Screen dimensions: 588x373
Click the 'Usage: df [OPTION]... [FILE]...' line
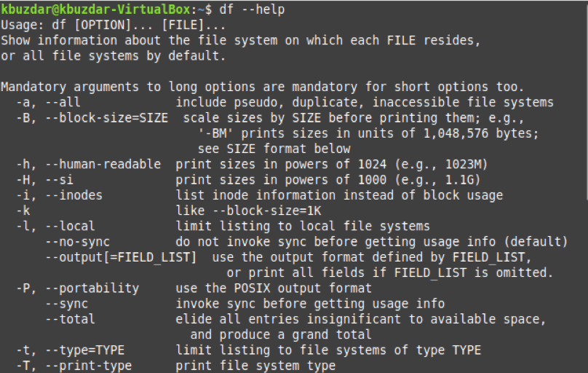tap(114, 25)
